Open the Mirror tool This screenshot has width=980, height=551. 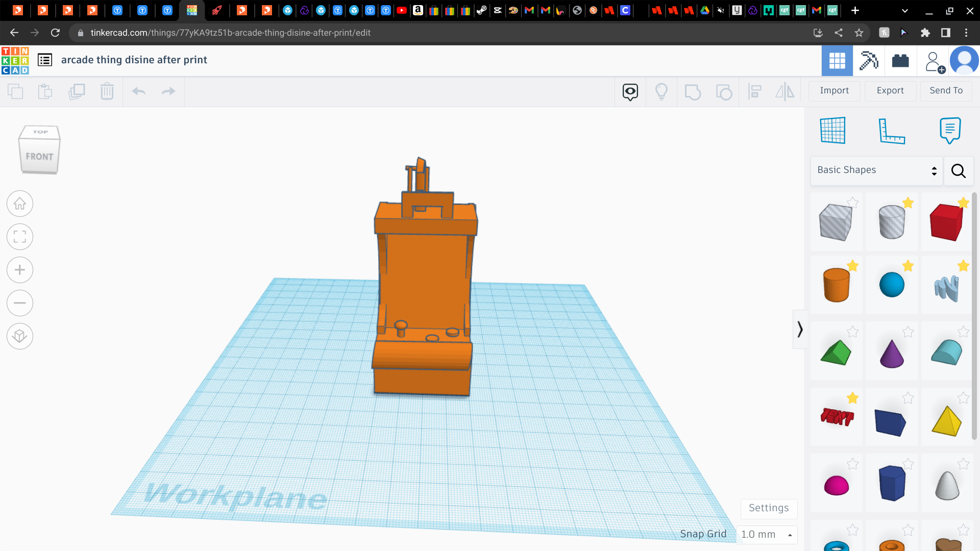pyautogui.click(x=785, y=91)
